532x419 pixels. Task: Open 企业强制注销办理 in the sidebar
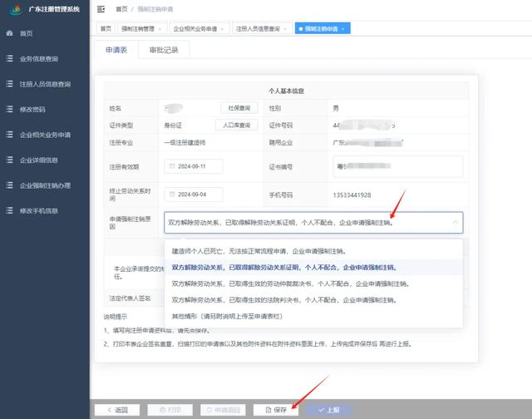45,185
